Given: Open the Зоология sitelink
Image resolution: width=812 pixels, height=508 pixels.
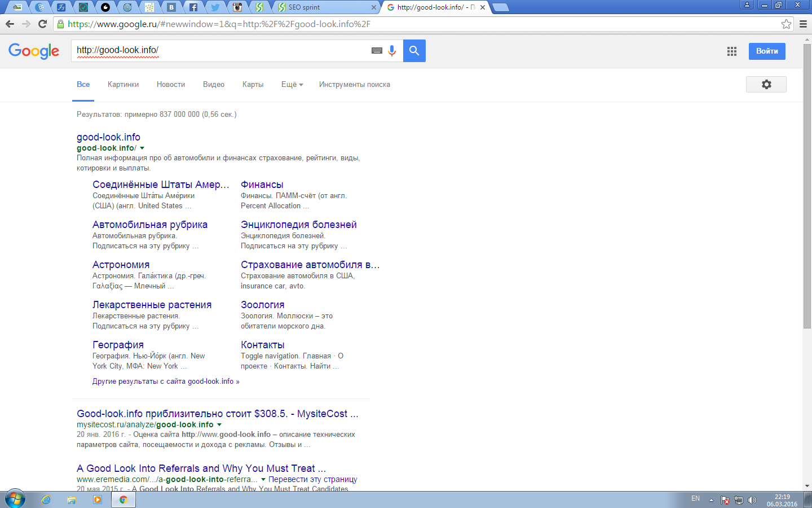Looking at the screenshot, I should coord(263,305).
